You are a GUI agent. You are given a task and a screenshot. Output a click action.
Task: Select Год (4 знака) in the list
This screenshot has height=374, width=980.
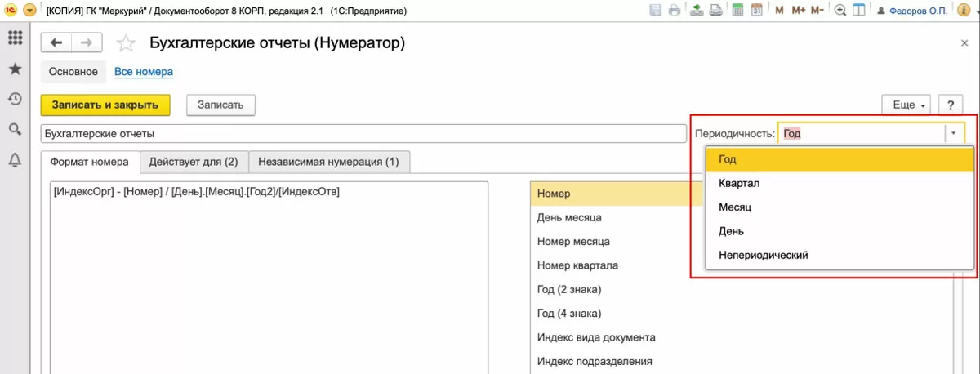569,314
